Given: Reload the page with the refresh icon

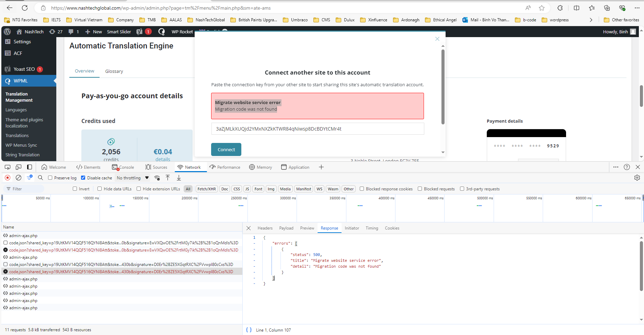Looking at the screenshot, I should [x=25, y=8].
